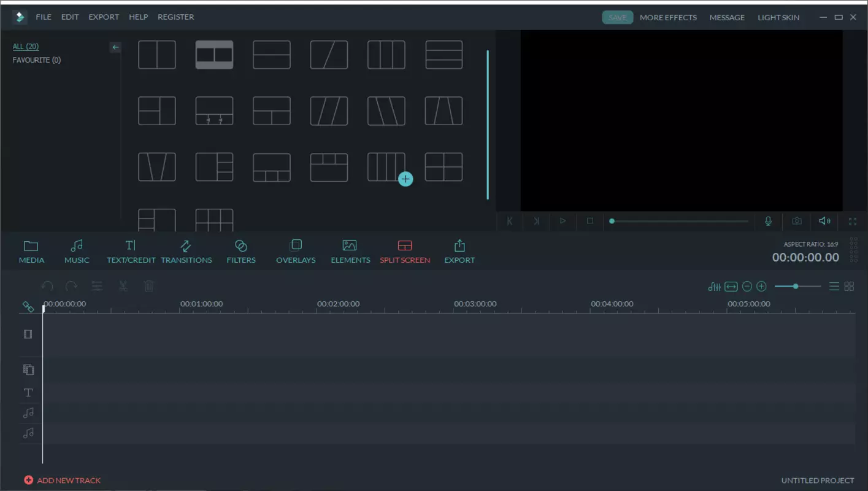
Task: Open the Filters tab
Action: (241, 252)
